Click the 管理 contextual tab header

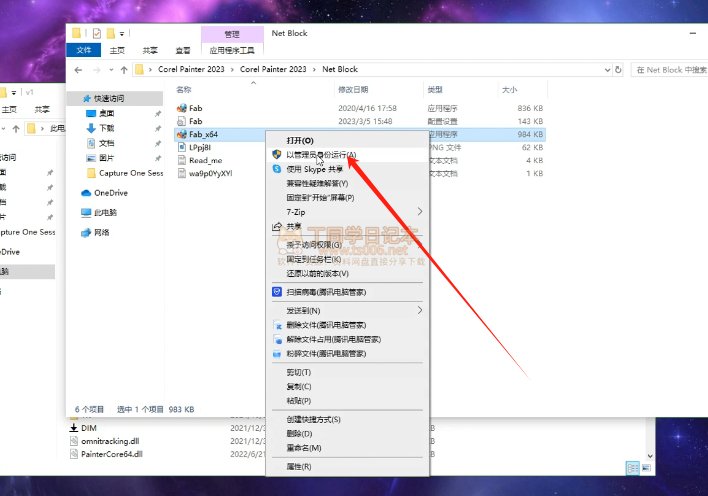232,34
